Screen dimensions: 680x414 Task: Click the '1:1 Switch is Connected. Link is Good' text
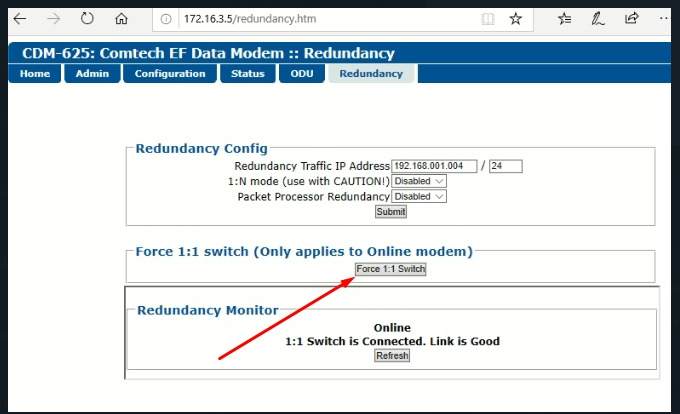point(392,341)
